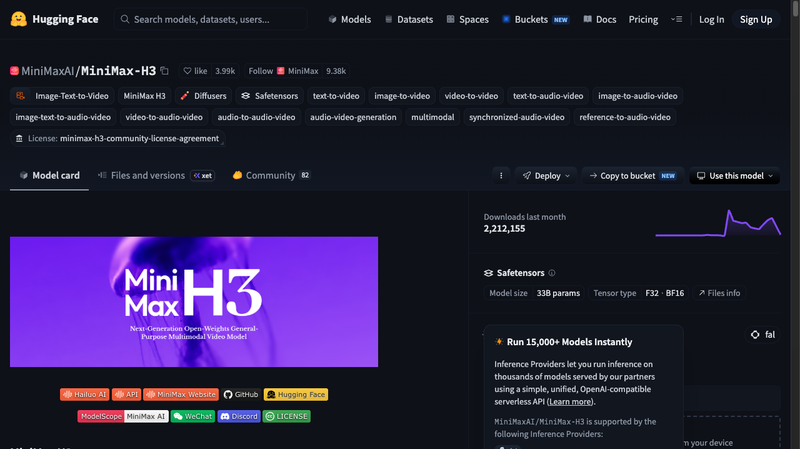Open the three-dot more options menu
The height and width of the screenshot is (449, 800).
501,176
